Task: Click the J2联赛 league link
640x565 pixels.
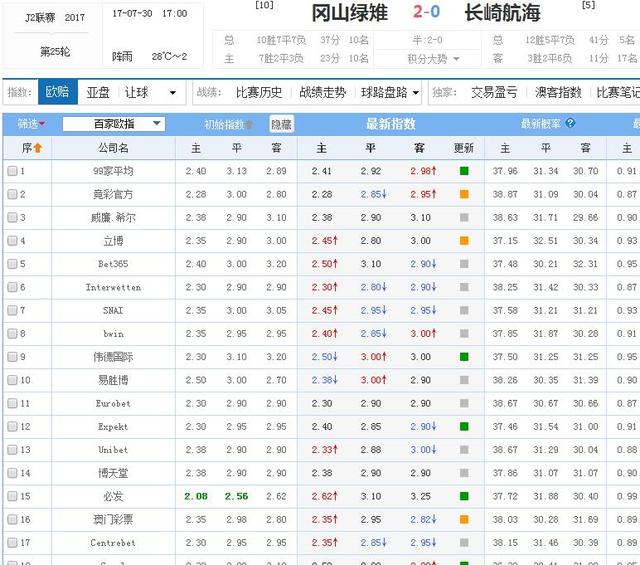Action: tap(40, 18)
